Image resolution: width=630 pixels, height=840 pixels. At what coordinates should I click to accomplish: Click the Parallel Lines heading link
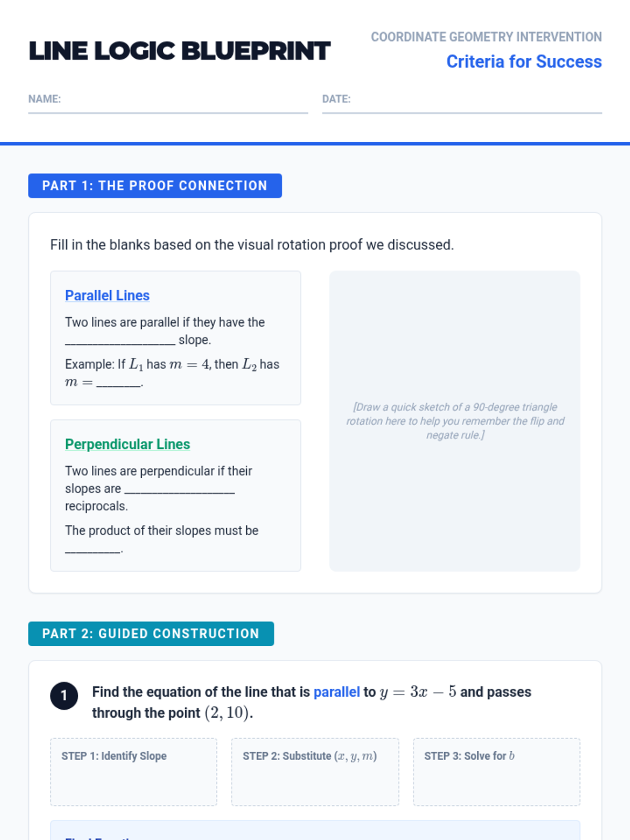point(107,296)
